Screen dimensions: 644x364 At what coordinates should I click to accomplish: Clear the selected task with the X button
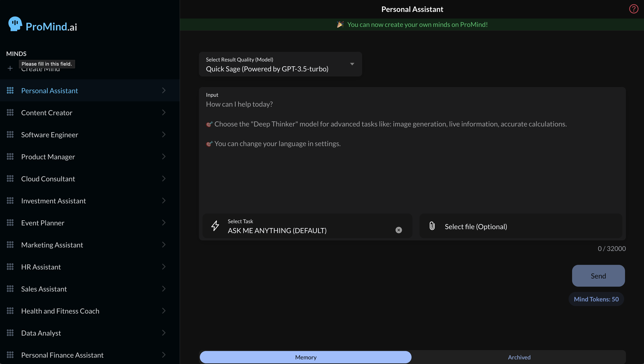(x=398, y=230)
